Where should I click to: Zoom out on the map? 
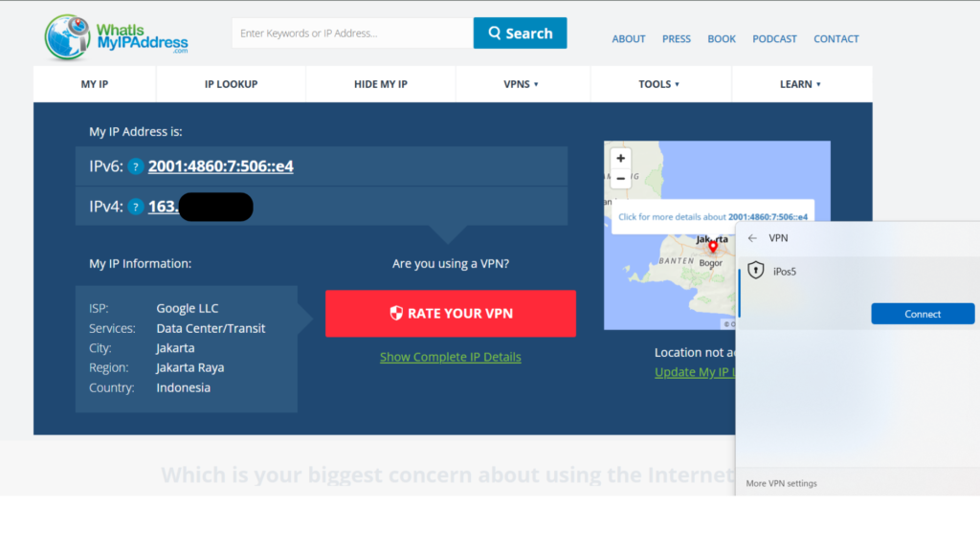(x=620, y=179)
